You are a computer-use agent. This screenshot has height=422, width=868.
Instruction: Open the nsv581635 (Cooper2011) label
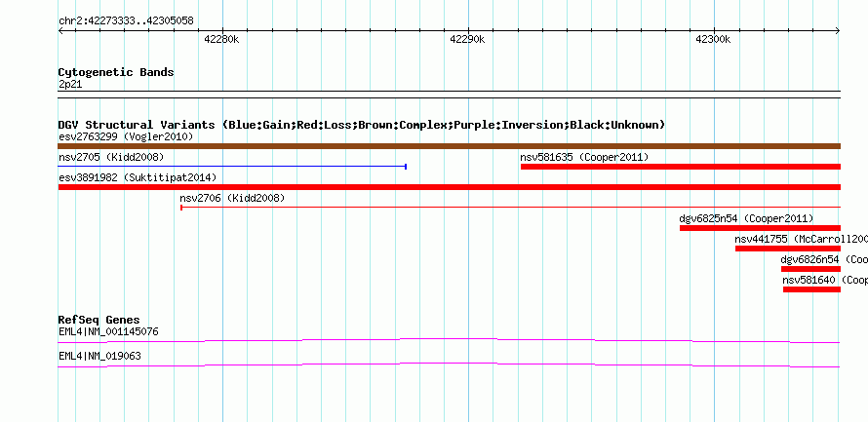pyautogui.click(x=584, y=157)
